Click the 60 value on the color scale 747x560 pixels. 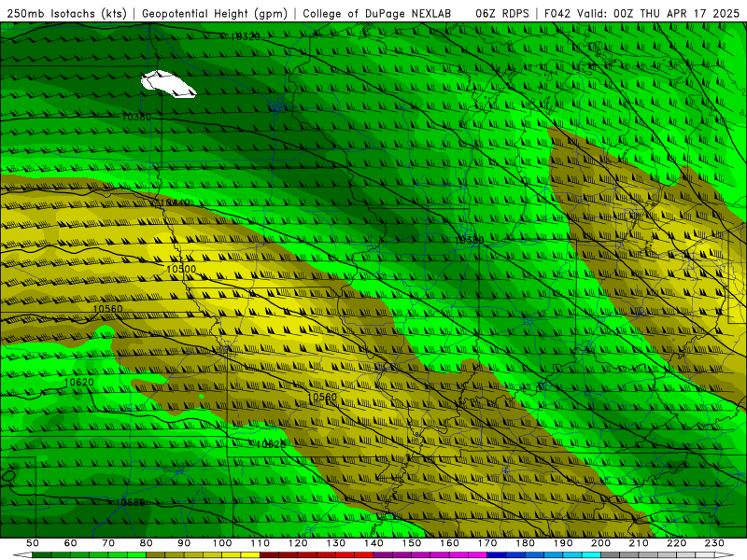tap(70, 543)
